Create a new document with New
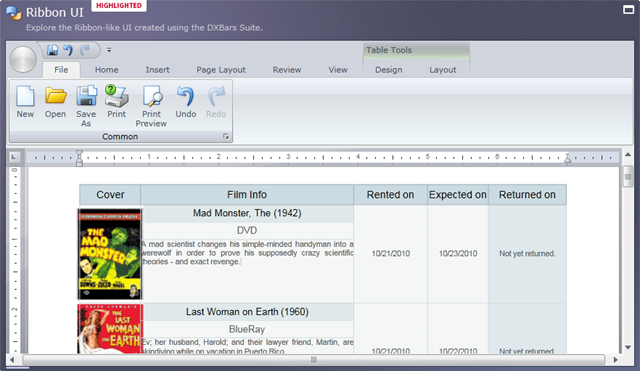The height and width of the screenshot is (371, 640). tap(25, 102)
